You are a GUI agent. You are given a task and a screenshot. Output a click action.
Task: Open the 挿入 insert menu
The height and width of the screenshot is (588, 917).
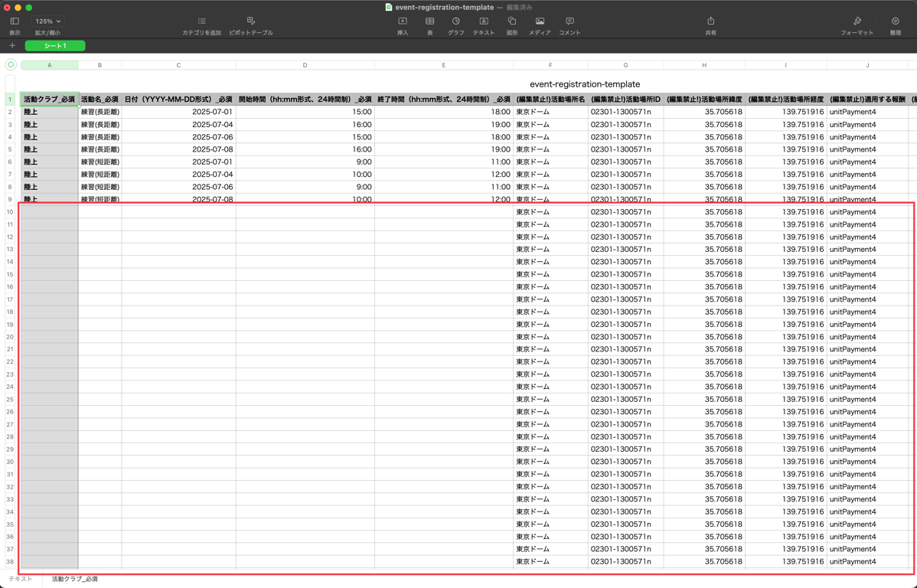tap(403, 21)
